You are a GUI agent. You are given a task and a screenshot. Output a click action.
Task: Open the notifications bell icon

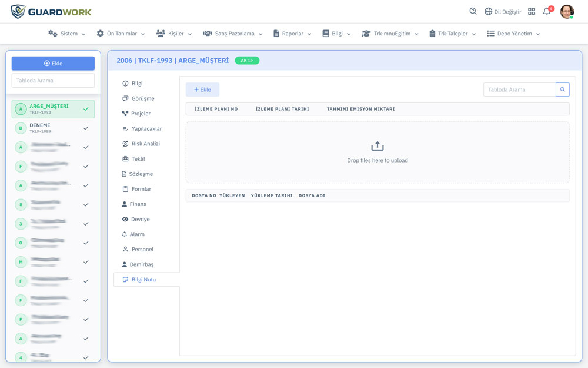[547, 11]
